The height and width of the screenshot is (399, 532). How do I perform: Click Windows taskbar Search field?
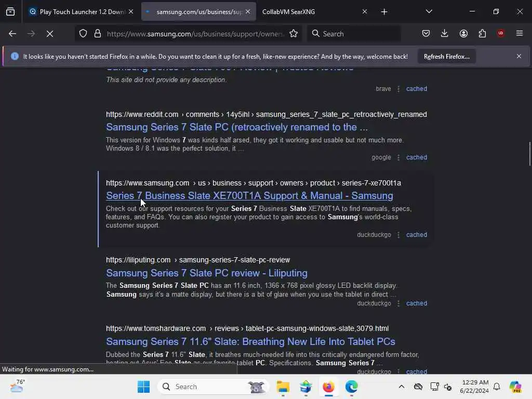coord(213,387)
